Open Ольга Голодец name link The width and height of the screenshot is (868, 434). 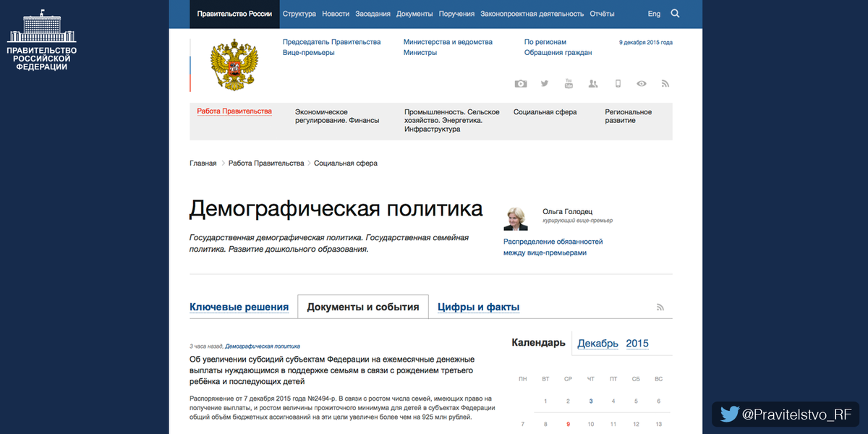[567, 212]
